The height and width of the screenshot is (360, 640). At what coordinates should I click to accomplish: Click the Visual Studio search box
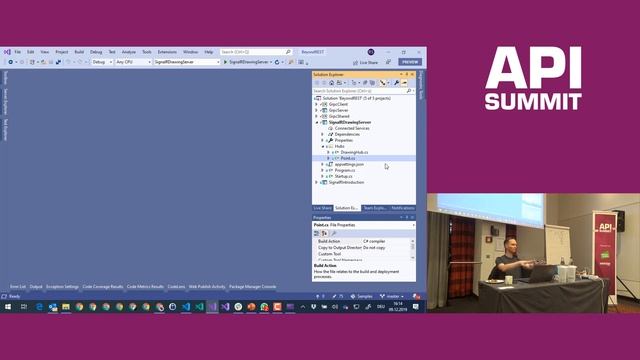[x=256, y=52]
